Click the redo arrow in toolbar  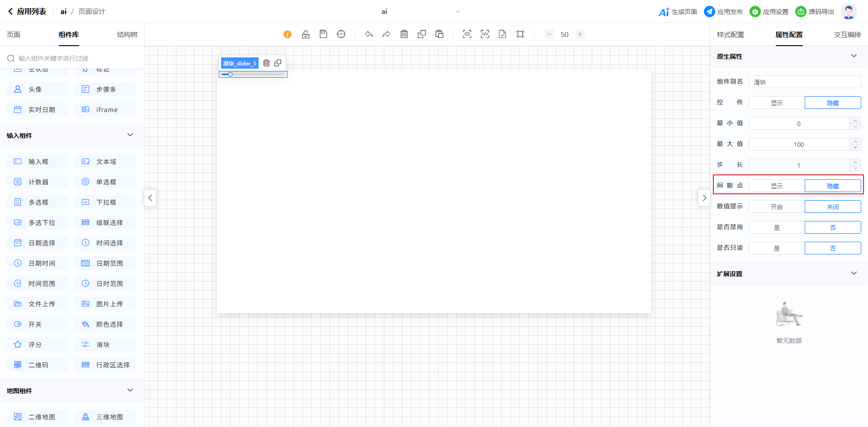pyautogui.click(x=386, y=34)
